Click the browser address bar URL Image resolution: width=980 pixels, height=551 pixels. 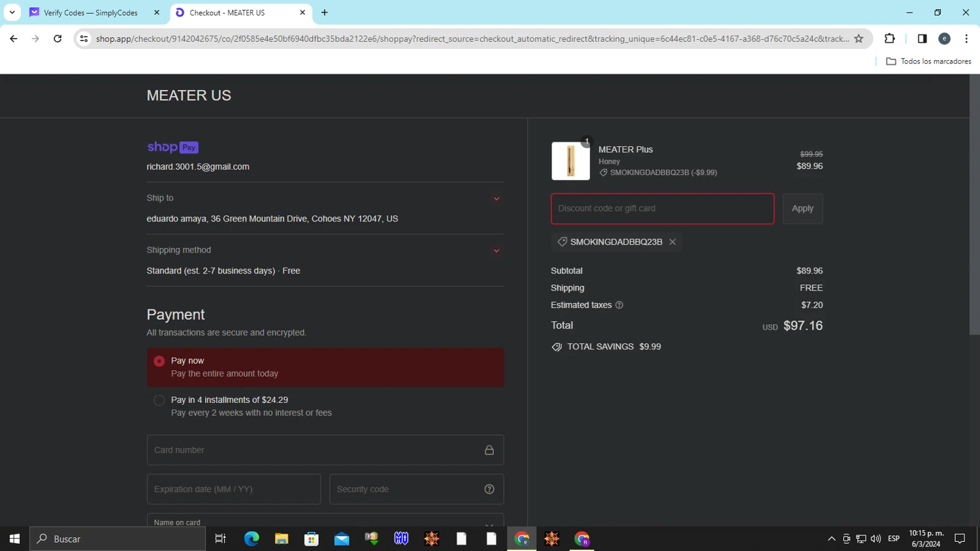(472, 39)
